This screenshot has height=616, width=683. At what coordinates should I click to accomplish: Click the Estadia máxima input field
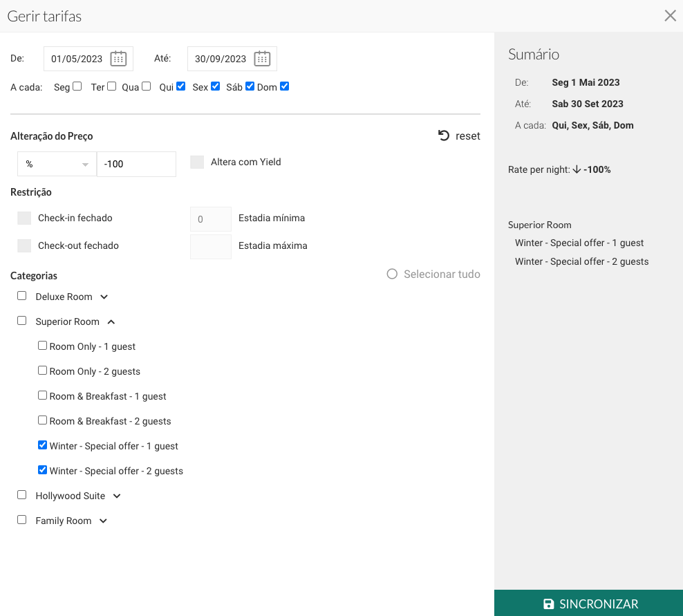[211, 247]
